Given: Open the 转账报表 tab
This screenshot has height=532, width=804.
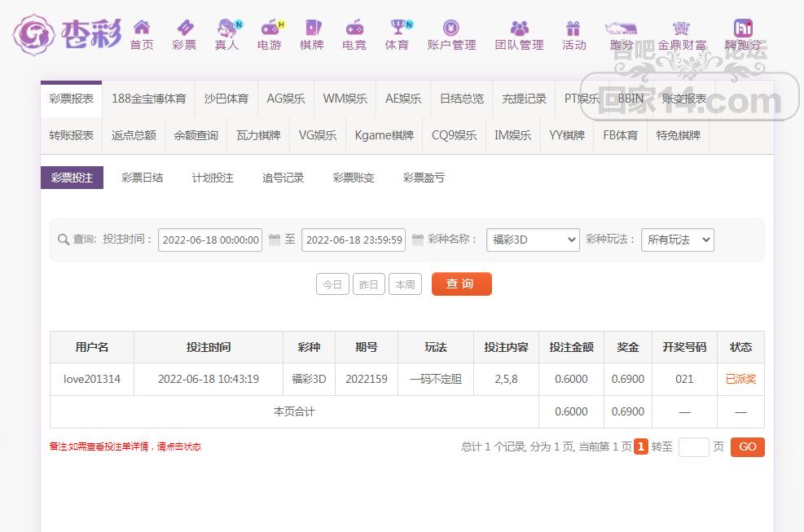Looking at the screenshot, I should pos(71,135).
